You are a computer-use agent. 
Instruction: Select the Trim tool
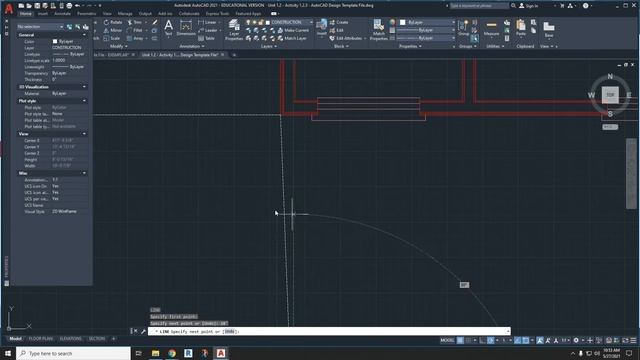pos(135,22)
